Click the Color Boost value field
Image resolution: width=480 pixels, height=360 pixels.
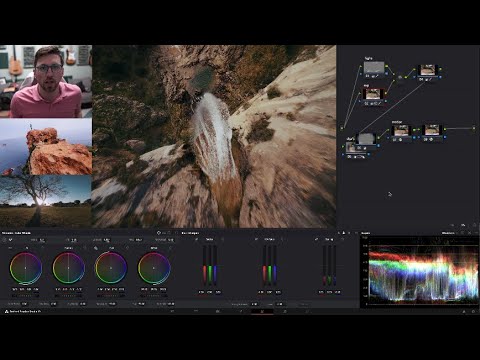click(25, 304)
